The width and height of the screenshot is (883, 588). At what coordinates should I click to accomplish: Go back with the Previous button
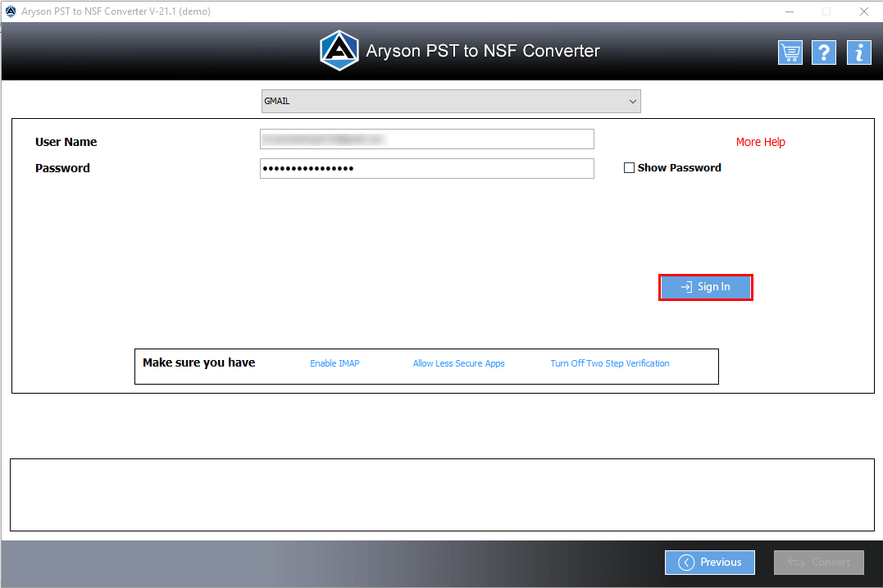(x=709, y=562)
